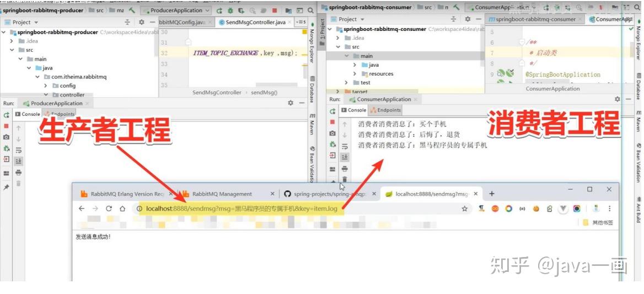Screen dimensions: 644x294
Task: Expand the resources folder in consumer tree
Action: [x=355, y=74]
